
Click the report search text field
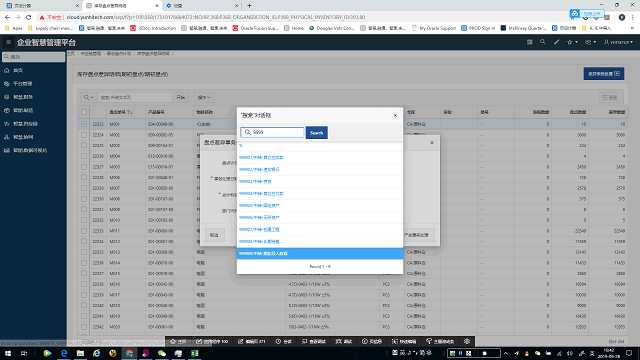135,97
